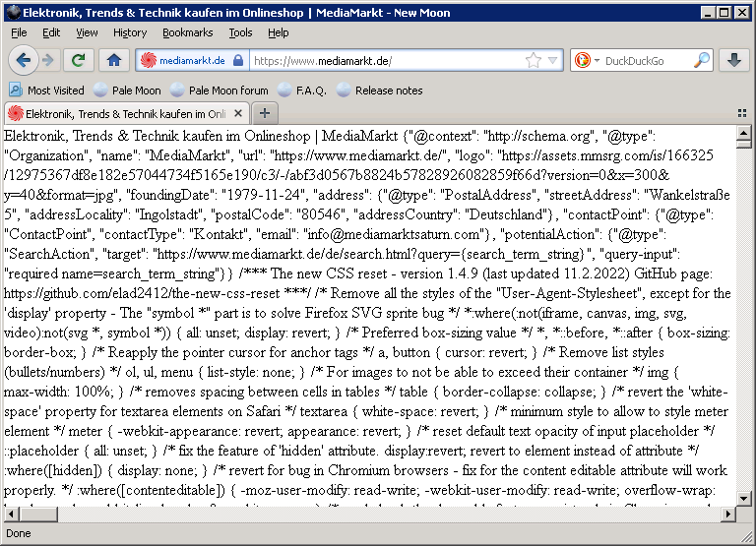
Task: Click the DuckDuckGo search input field
Action: pos(646,61)
